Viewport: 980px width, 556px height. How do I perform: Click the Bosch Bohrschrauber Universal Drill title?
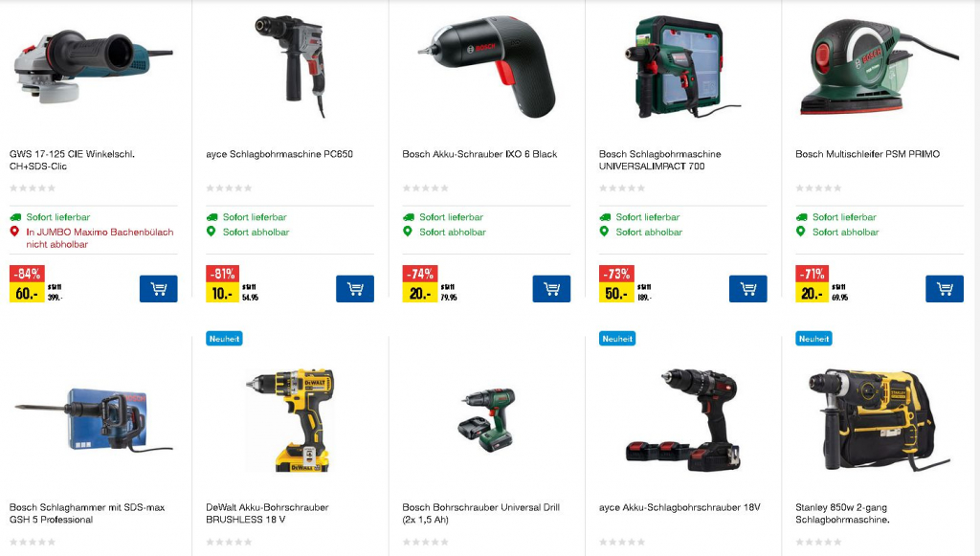tap(480, 514)
